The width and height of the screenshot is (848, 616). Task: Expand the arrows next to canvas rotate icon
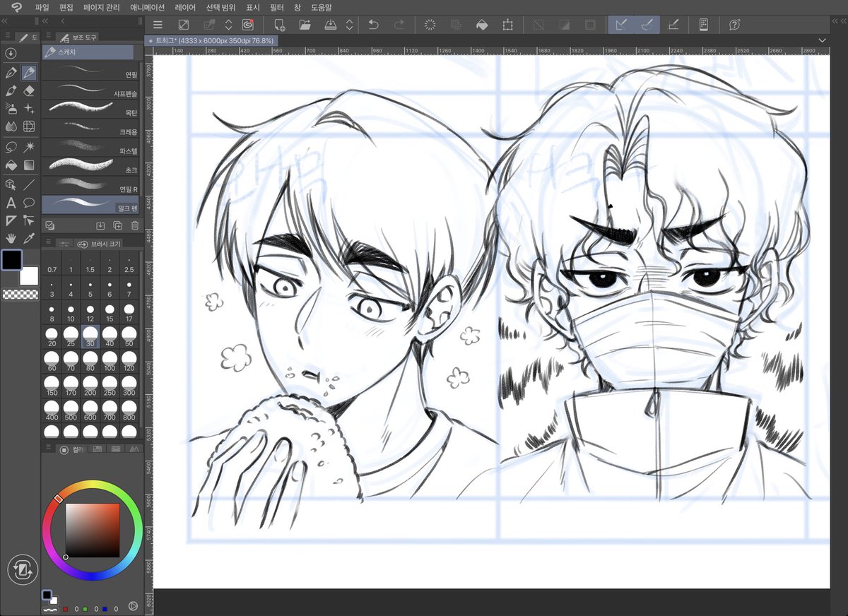228,25
